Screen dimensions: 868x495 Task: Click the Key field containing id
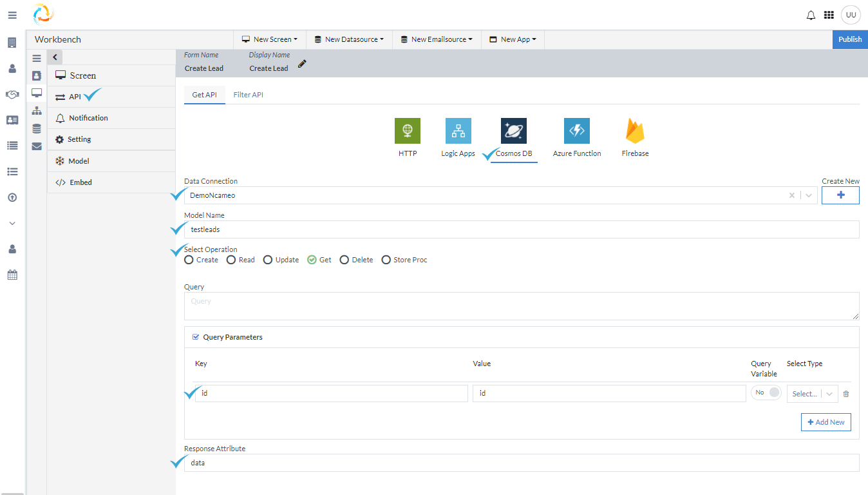pyautogui.click(x=332, y=394)
